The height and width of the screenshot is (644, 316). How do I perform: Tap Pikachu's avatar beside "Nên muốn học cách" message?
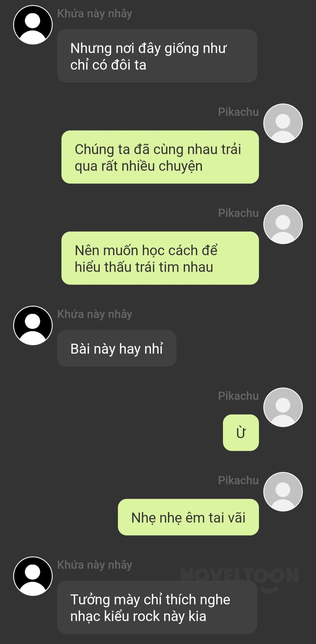[283, 224]
